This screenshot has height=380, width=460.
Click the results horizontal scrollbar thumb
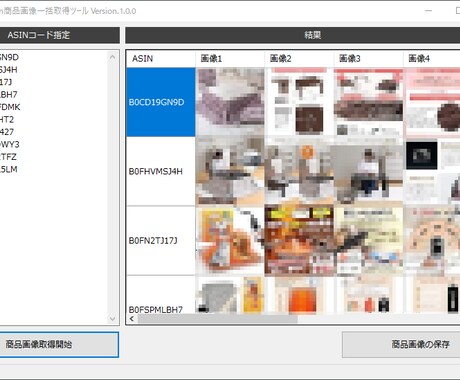tap(217, 319)
